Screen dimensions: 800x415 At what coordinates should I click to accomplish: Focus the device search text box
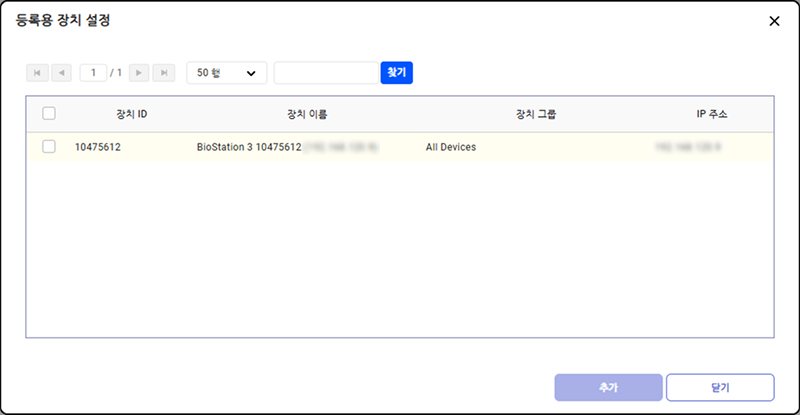pos(326,73)
